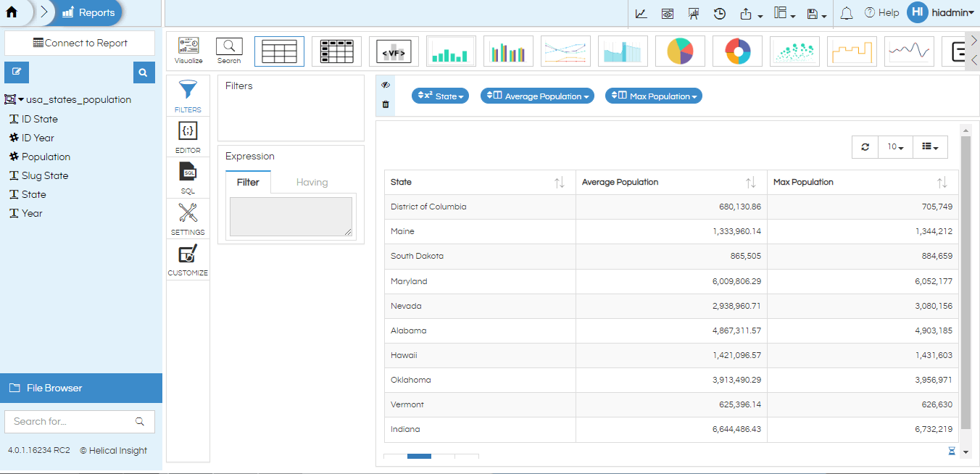980x474 pixels.
Task: Open the report preview eye-window icon
Action: [667, 13]
